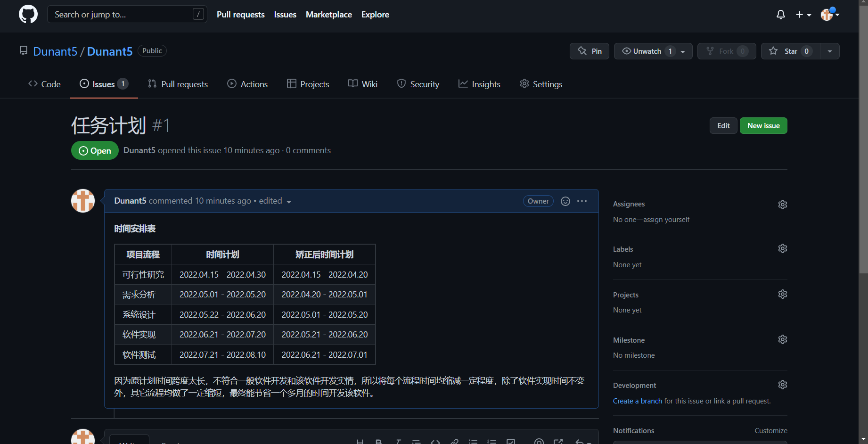The width and height of the screenshot is (868, 444).
Task: Open Issues in the top navigation
Action: pyautogui.click(x=285, y=15)
